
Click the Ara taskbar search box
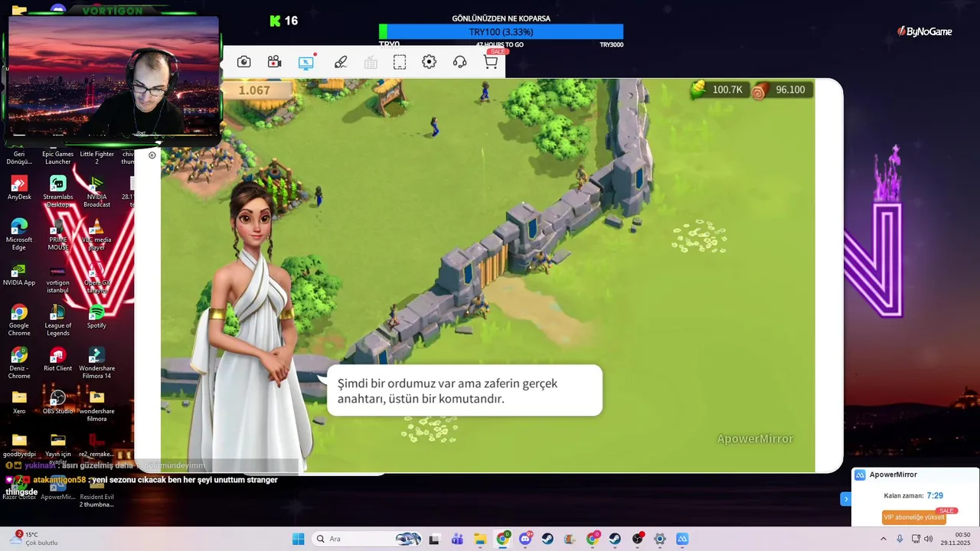pyautogui.click(x=367, y=539)
